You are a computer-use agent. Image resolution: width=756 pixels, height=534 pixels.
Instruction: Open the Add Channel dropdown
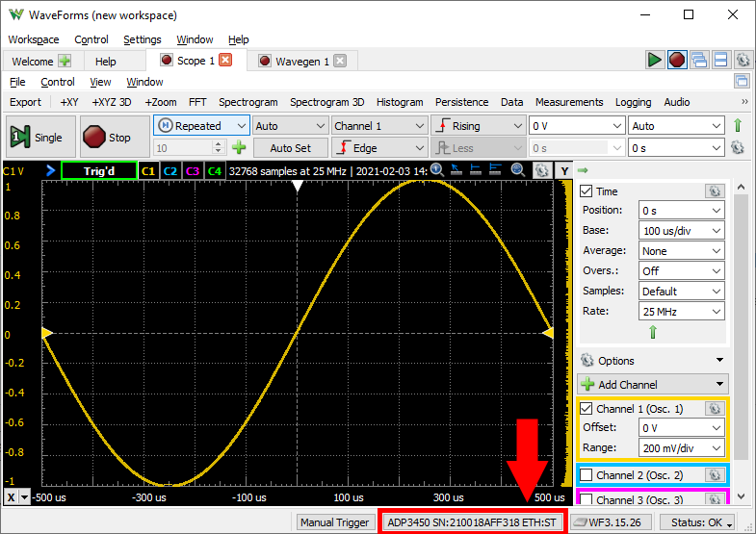point(653,384)
